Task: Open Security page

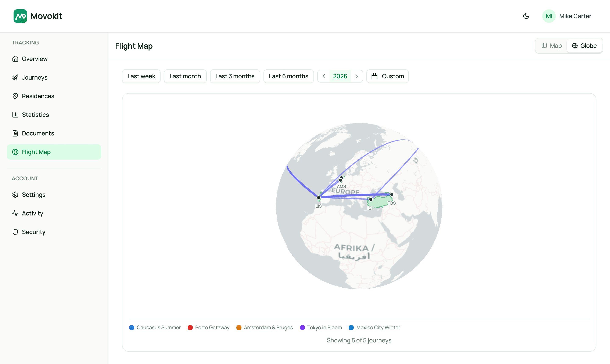Action: (x=54, y=232)
